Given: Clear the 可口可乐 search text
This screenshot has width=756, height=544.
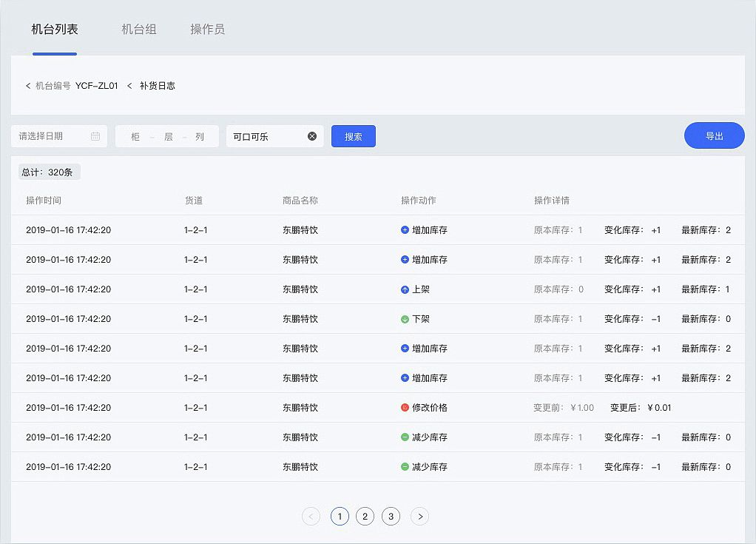Looking at the screenshot, I should [x=312, y=136].
